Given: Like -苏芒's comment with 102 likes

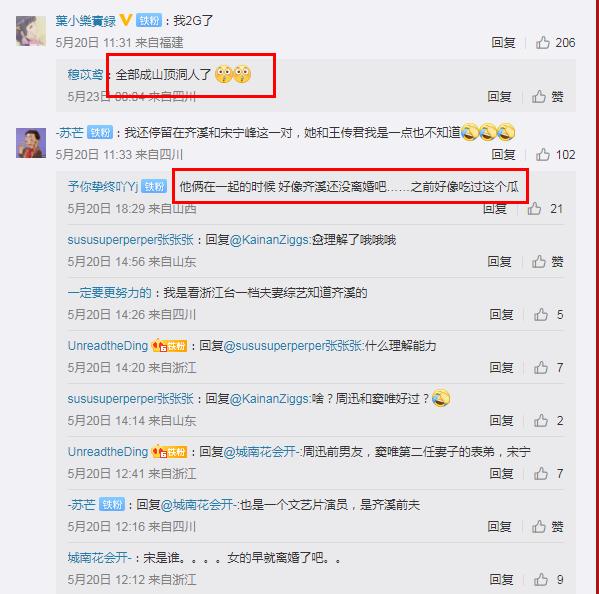Looking at the screenshot, I should tap(542, 155).
